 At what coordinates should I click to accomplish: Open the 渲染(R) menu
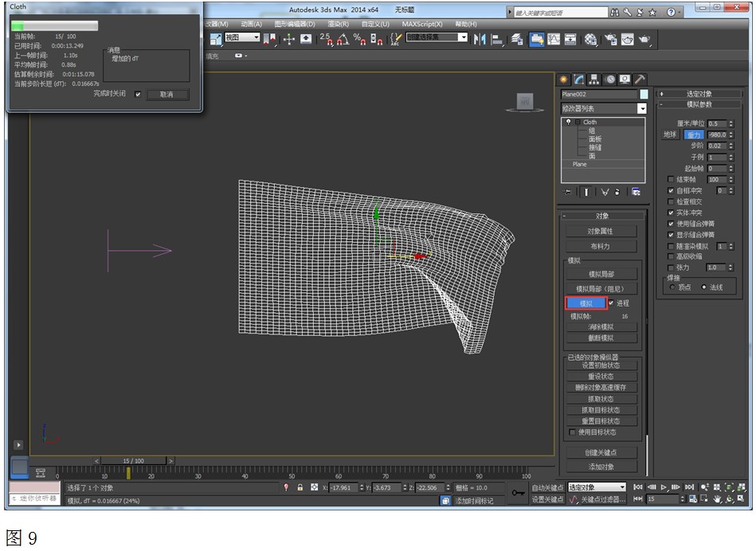pos(338,24)
